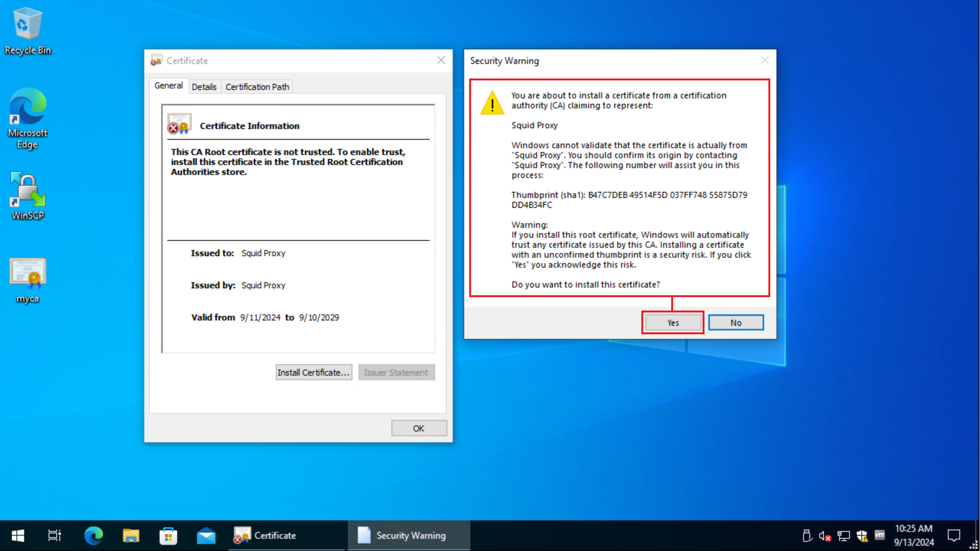
Task: Open the notification center icon
Action: [x=954, y=535]
